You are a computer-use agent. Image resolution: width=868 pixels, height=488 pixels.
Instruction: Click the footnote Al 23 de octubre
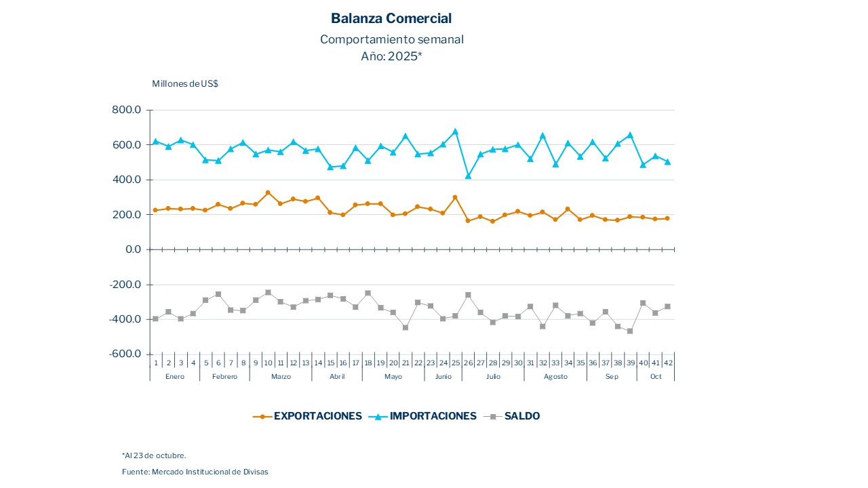click(154, 455)
